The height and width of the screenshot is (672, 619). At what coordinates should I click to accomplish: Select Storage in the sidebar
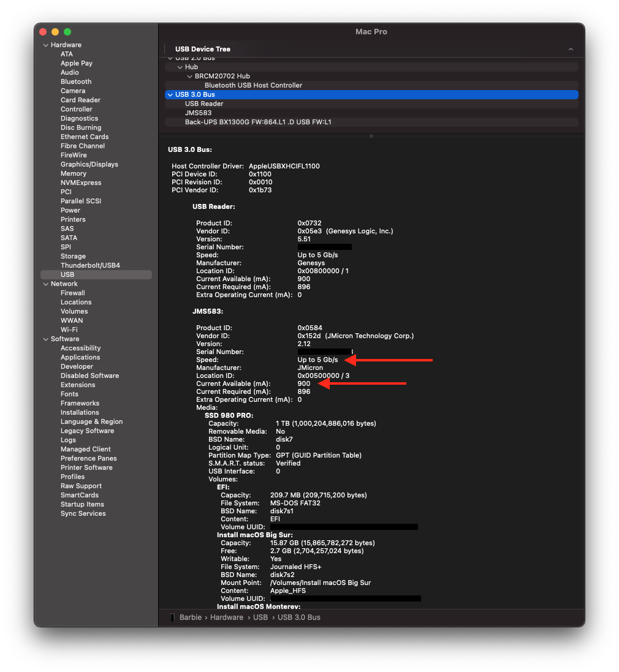click(73, 256)
